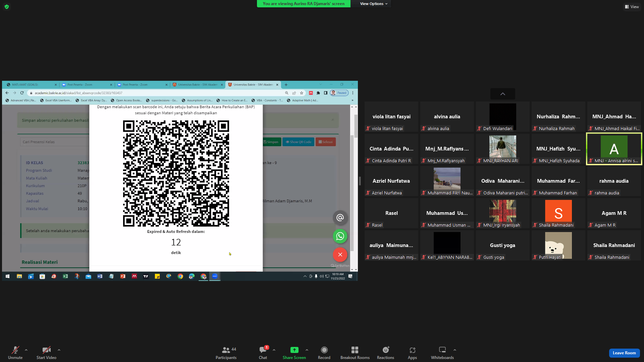The width and height of the screenshot is (644, 362).
Task: Click the new tab plus icon in Chrome
Action: 286,85
